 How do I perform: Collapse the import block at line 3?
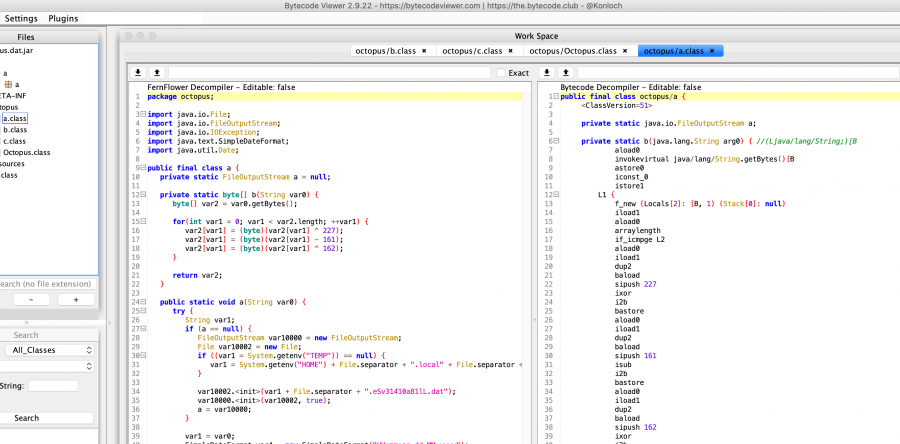pos(143,114)
